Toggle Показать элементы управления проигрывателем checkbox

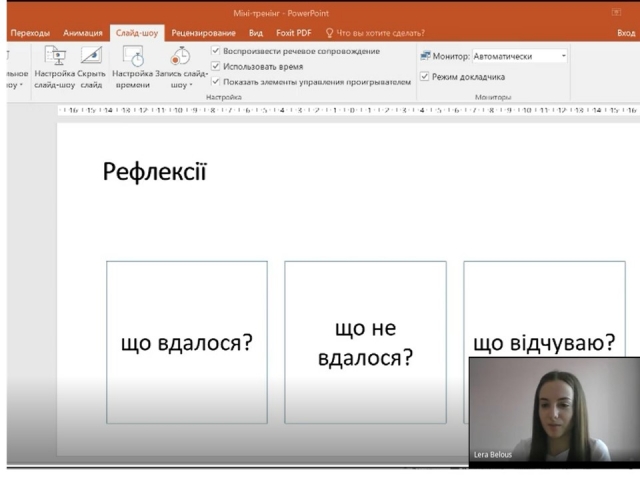point(216,81)
